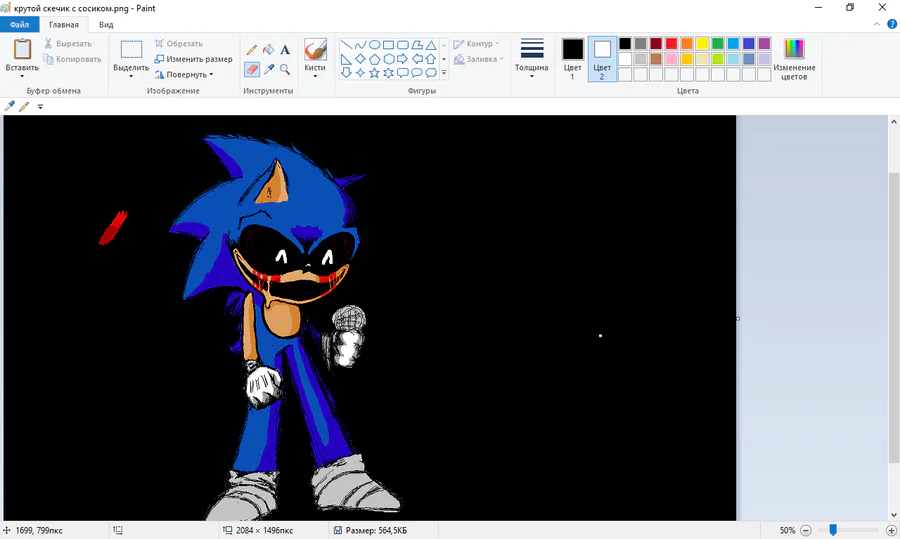Viewport: 900px width, 539px height.
Task: Pick the pink palette swatch
Action: pyautogui.click(x=672, y=59)
